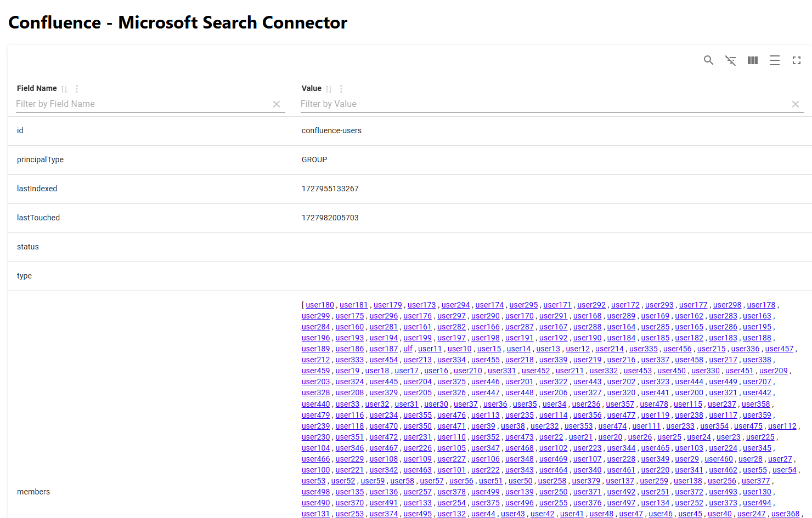
Task: Enter fullscreen with the expand icon
Action: (796, 60)
